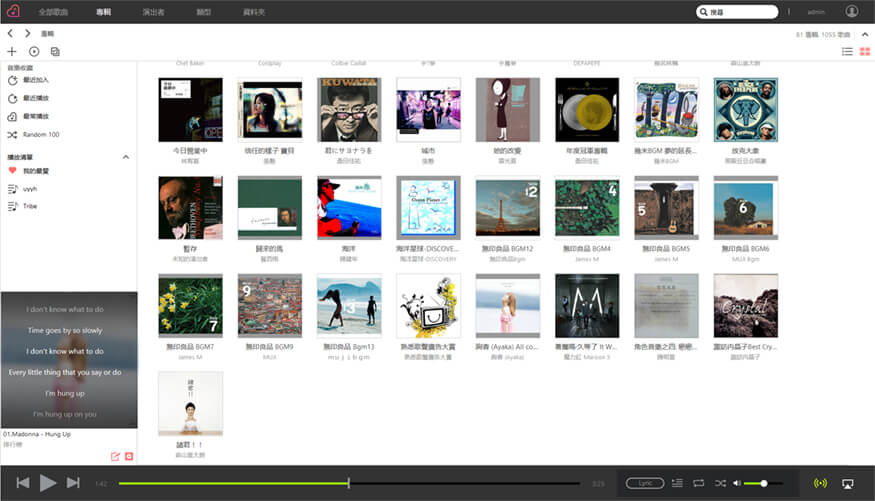Click the album and song count text
The width and height of the screenshot is (875, 501).
[x=823, y=35]
